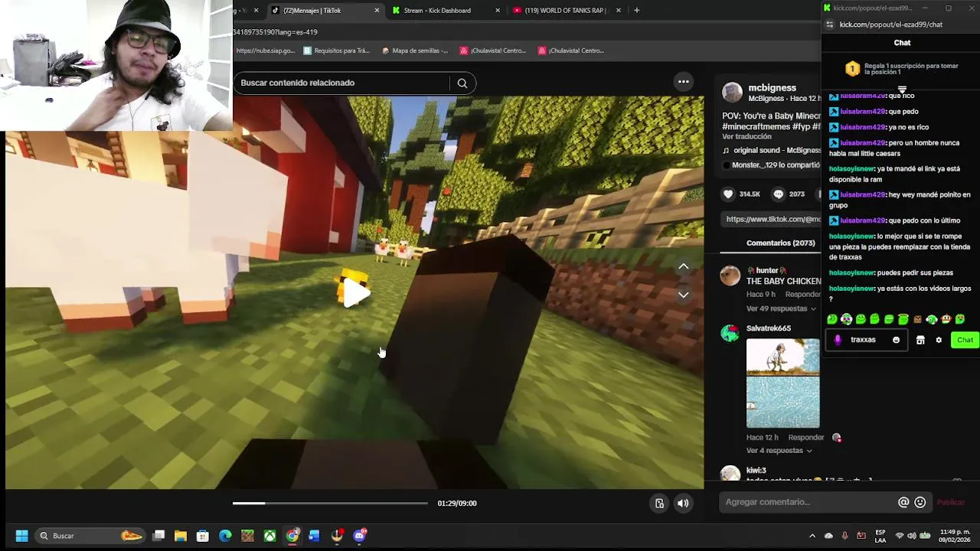Image resolution: width=980 pixels, height=551 pixels.
Task: Switch ESP LAA input language indicator
Action: (880, 536)
